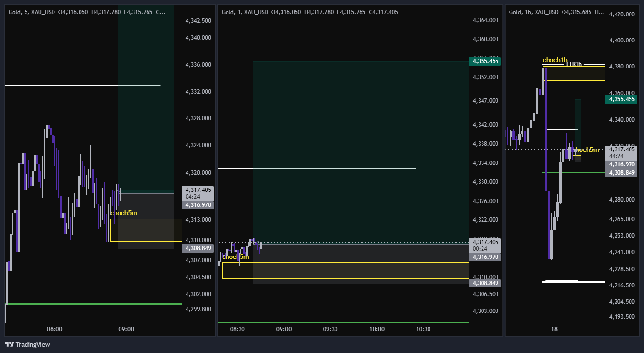
Task: Select the Gold 1-minute chart title
Action: pos(244,12)
